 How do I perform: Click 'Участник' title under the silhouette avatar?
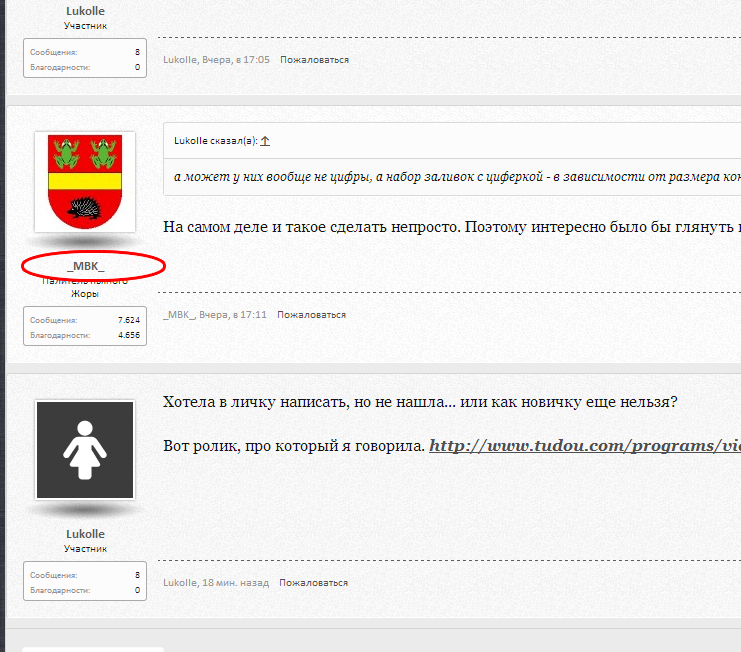point(85,549)
